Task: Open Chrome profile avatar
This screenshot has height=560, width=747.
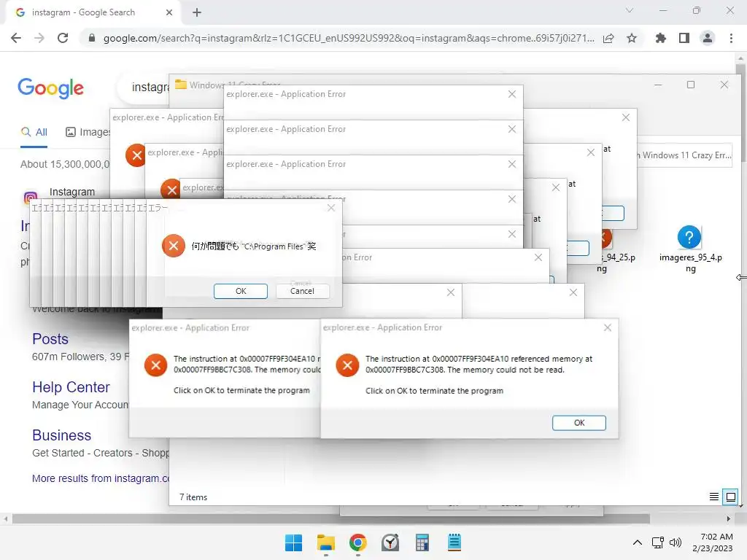Action: tap(708, 38)
